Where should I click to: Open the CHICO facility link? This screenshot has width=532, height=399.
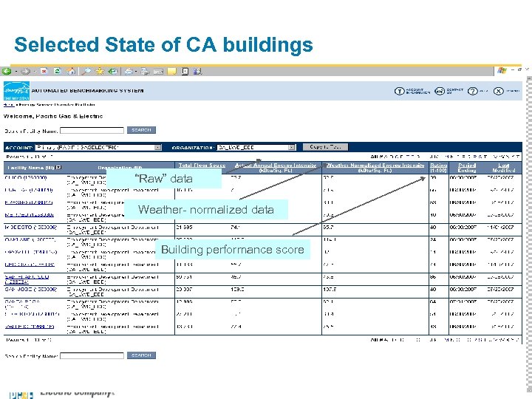click(x=26, y=177)
